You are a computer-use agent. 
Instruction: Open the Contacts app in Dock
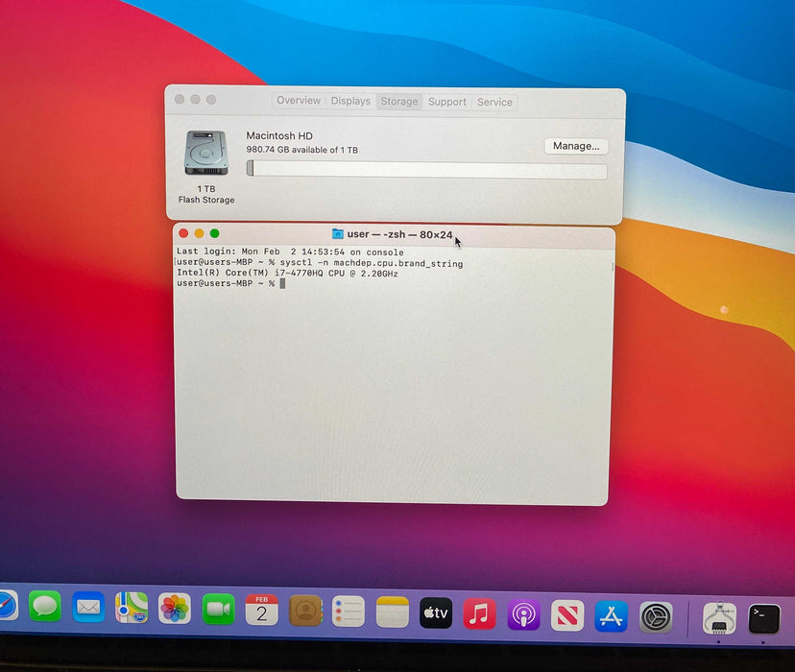click(x=305, y=612)
